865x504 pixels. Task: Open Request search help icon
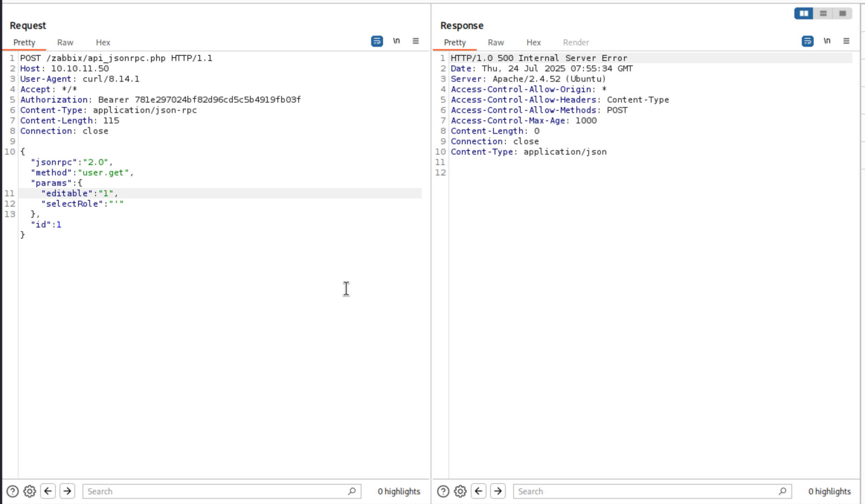click(x=12, y=491)
